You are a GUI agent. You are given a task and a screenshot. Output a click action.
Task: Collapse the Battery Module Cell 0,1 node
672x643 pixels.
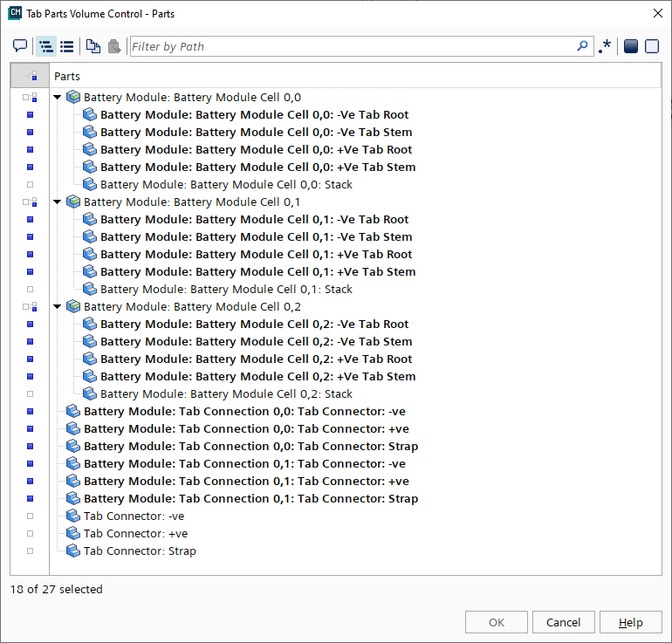58,202
